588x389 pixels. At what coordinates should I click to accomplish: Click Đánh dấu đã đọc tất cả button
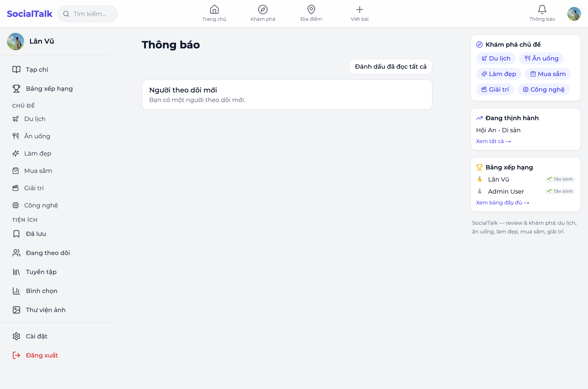coord(390,67)
